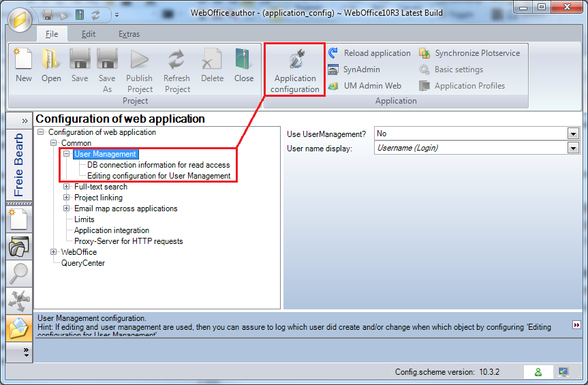The width and height of the screenshot is (588, 385).
Task: Click the quick access Save icon
Action: pyautogui.click(x=48, y=15)
